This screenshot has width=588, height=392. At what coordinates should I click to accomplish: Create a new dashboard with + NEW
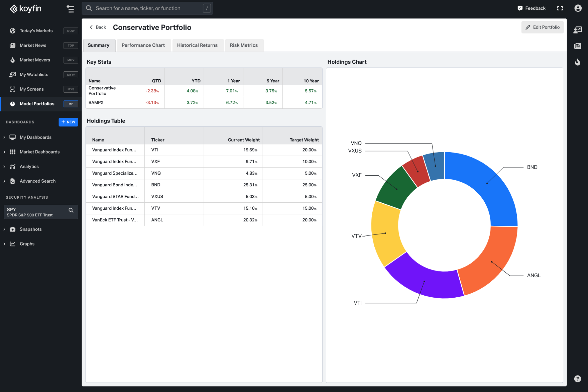[68, 122]
